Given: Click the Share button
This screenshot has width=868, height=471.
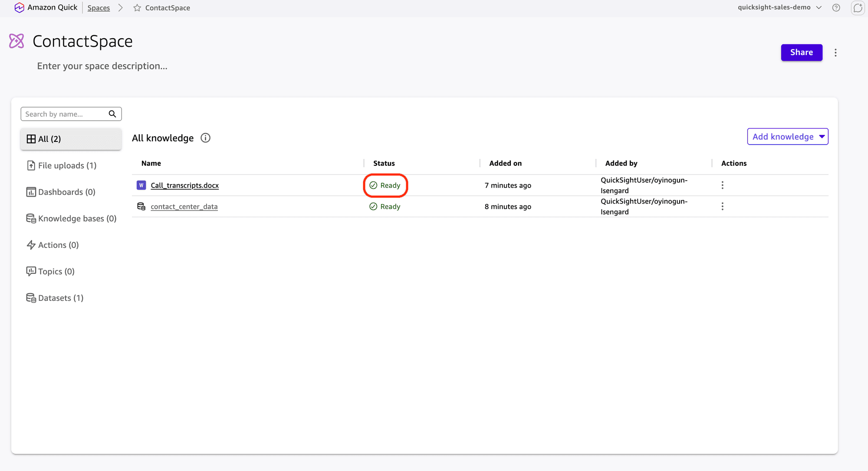Looking at the screenshot, I should point(802,53).
